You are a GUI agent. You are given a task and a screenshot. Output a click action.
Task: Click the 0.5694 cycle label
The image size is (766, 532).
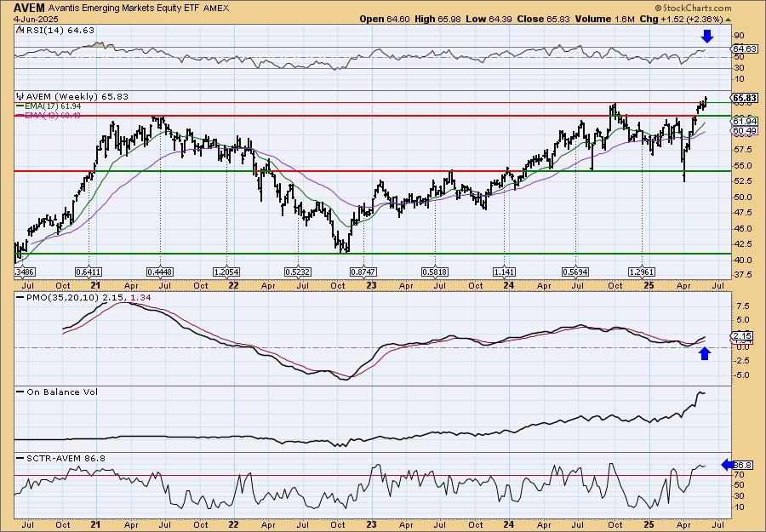pos(576,272)
